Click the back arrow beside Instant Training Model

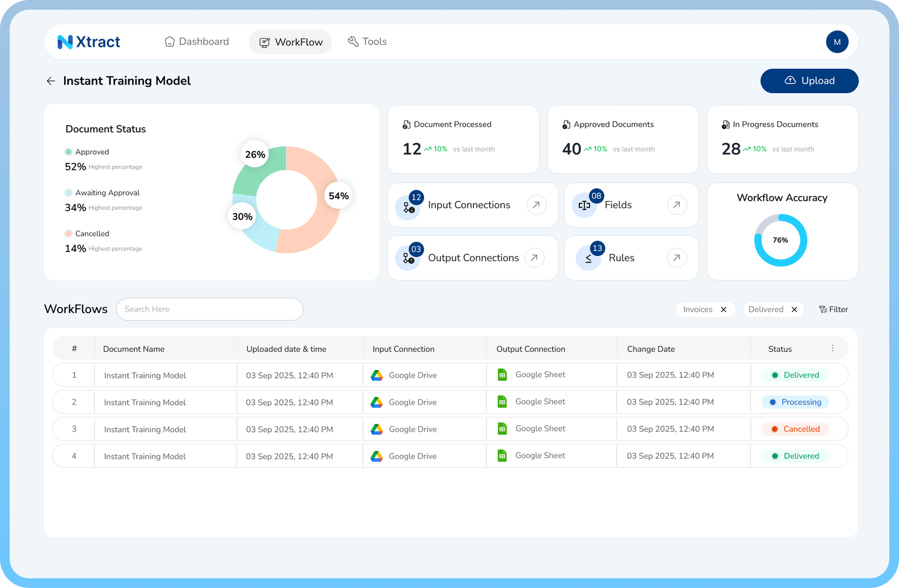coord(51,81)
